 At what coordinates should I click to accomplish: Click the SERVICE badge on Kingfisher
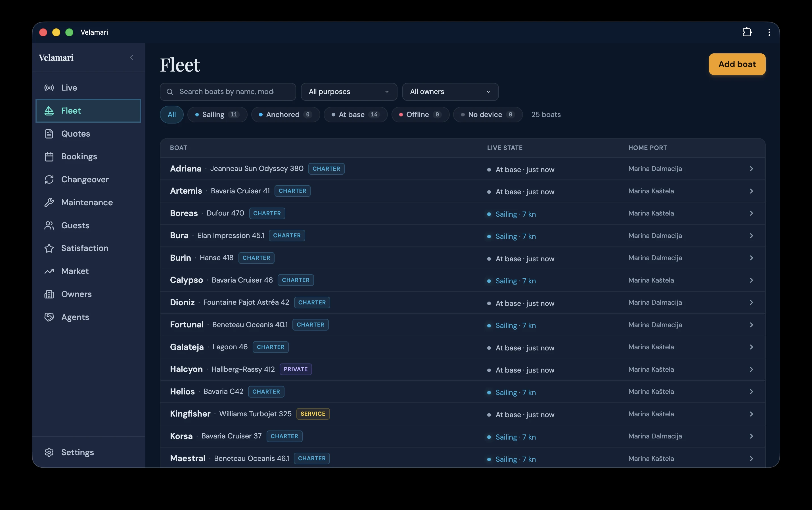(313, 414)
